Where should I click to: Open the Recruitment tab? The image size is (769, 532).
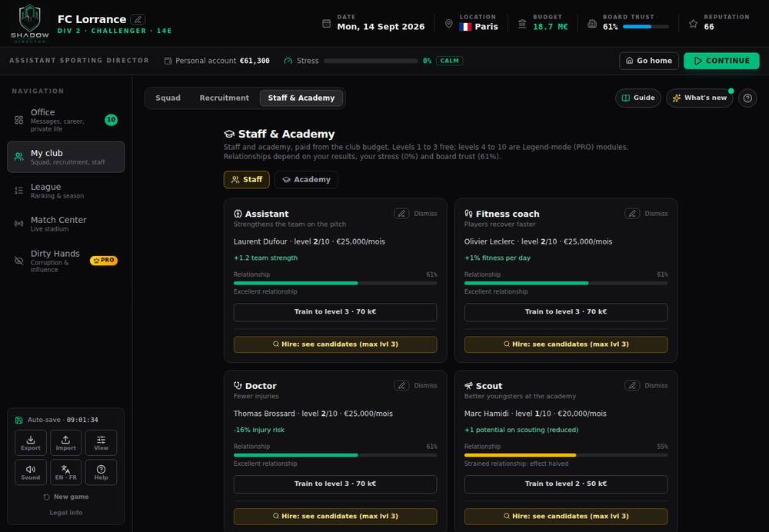tap(224, 98)
